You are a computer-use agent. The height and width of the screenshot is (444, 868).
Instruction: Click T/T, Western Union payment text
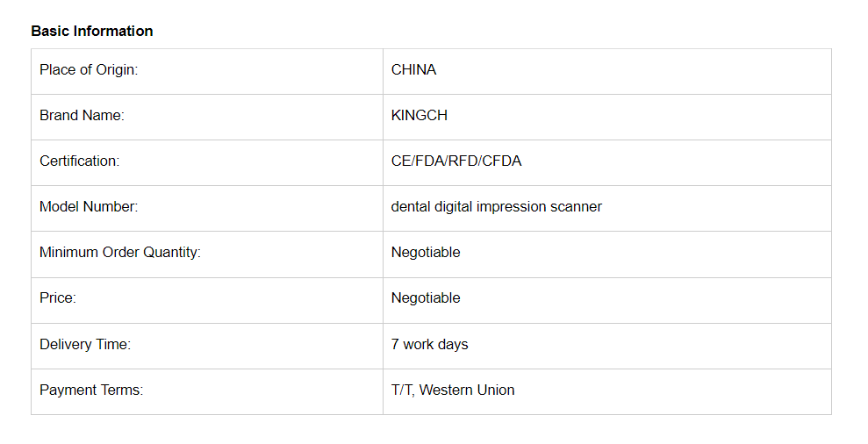click(x=453, y=390)
